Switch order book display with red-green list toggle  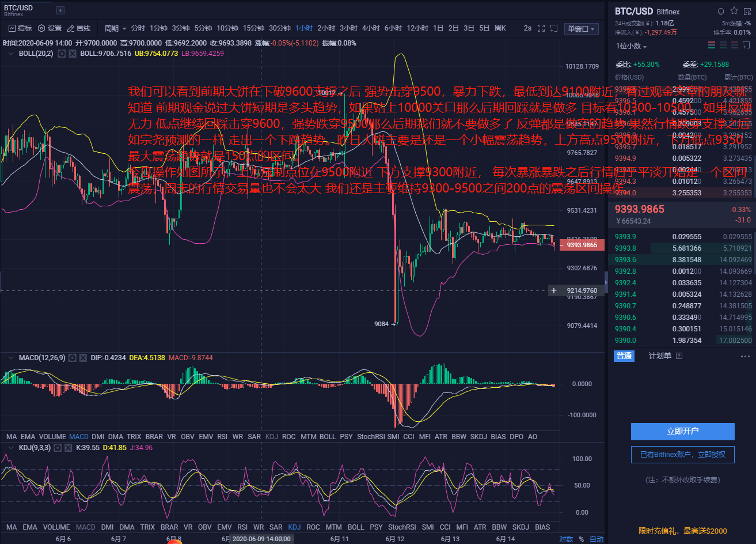(x=712, y=44)
